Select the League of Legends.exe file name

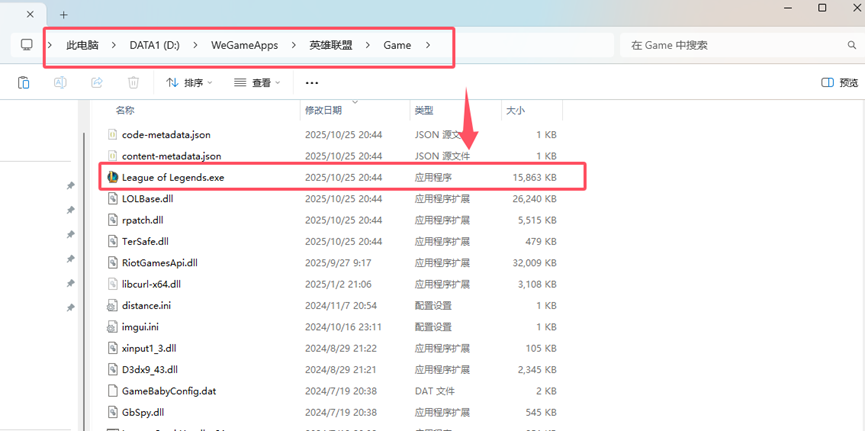coord(173,177)
